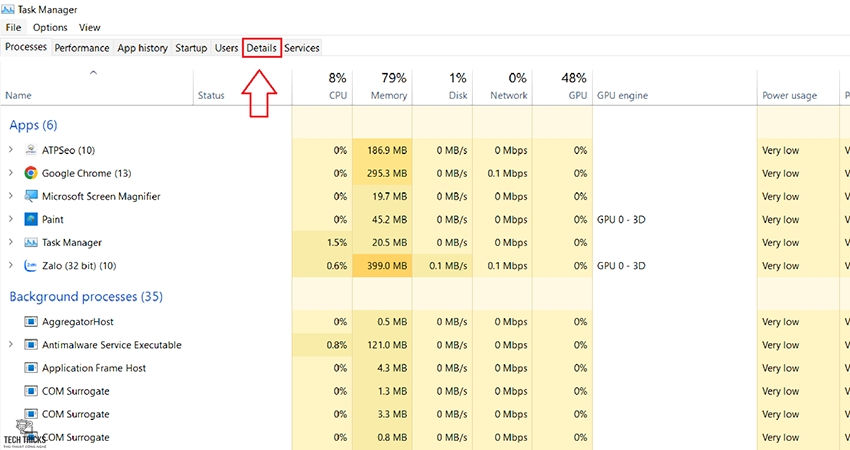Click Zalo's 0.1 MB/s disk value
Screen dimensions: 850x450
(448, 266)
